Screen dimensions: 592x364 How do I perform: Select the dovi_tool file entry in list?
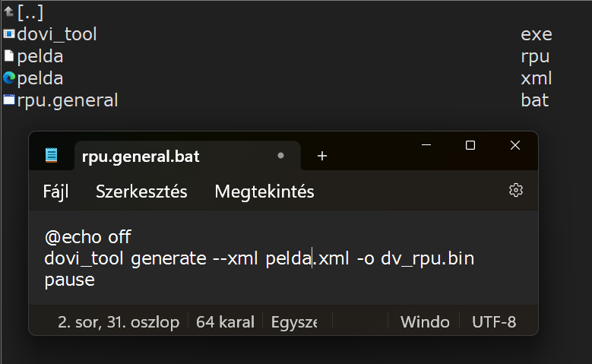pos(57,34)
